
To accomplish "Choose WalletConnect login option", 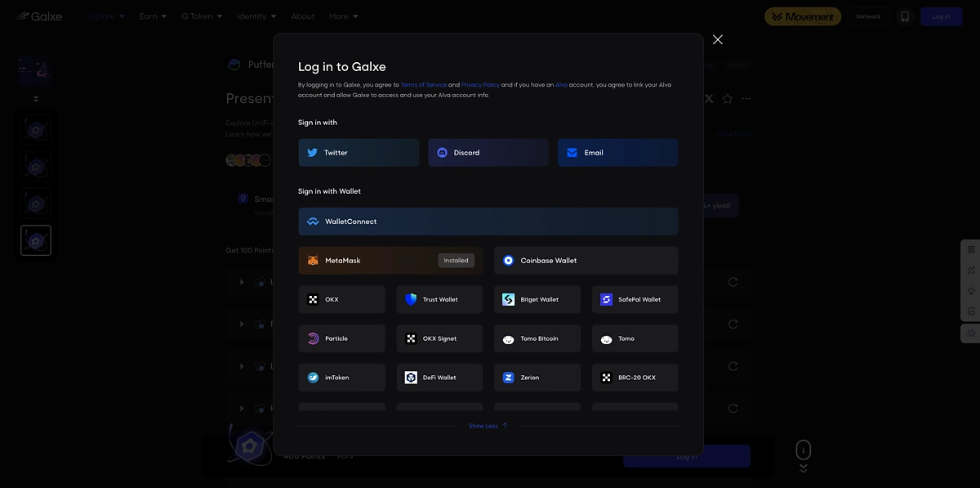I will (x=488, y=222).
